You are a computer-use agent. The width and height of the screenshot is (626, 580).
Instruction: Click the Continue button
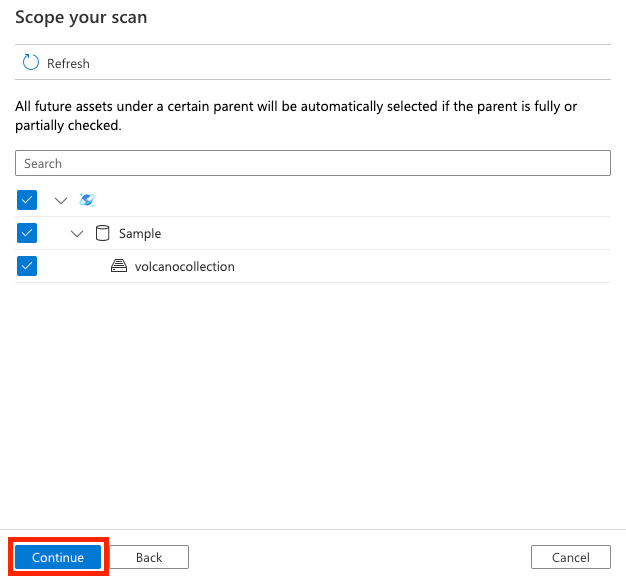58,557
